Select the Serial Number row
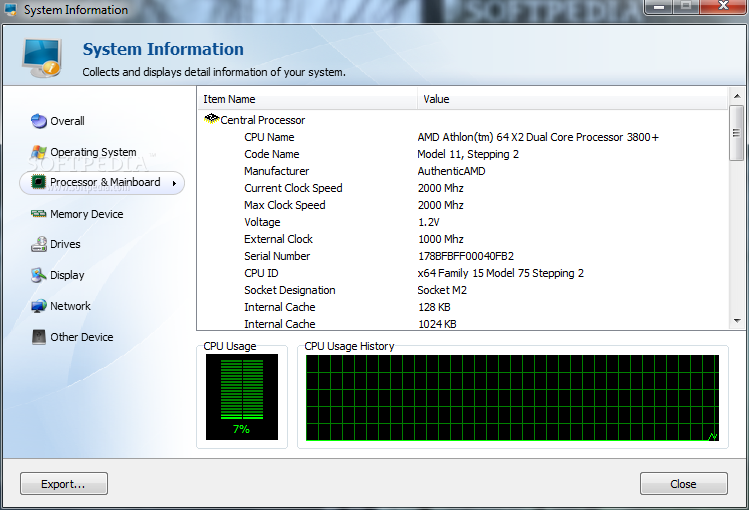Viewport: 749px width, 510px height. coord(462,256)
